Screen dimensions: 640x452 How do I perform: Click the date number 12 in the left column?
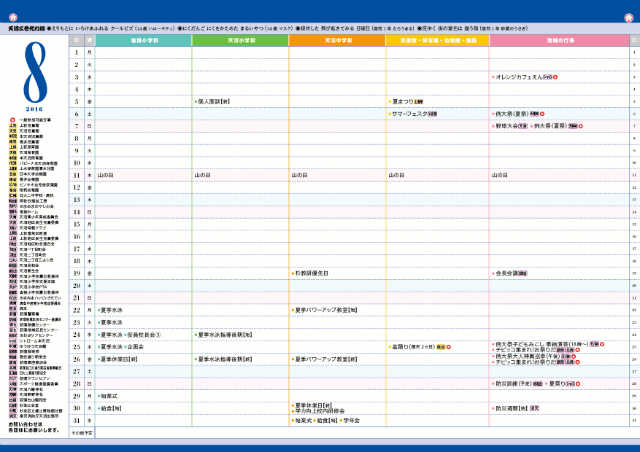point(76,187)
